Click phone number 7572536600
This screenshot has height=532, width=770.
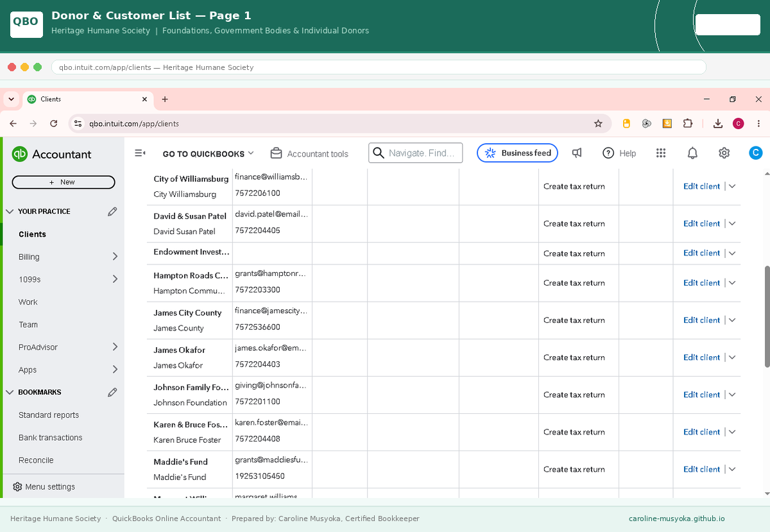pyautogui.click(x=257, y=327)
